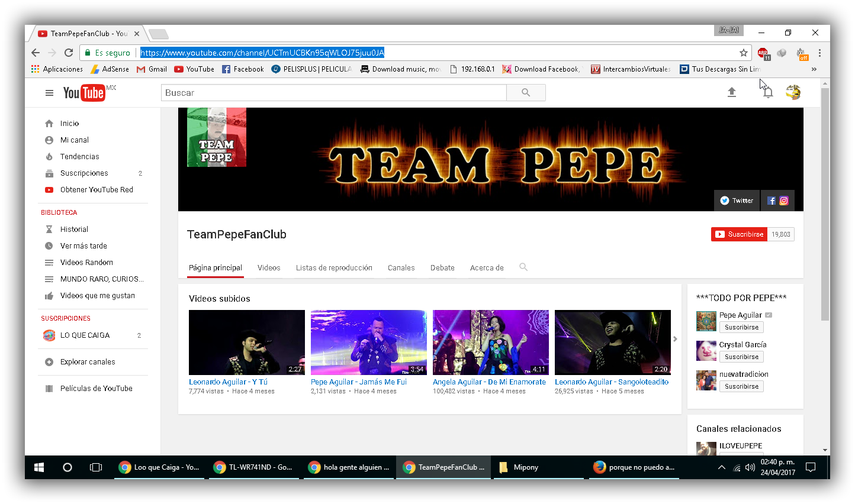
Task: Open the Adblock Plus extension icon
Action: tap(763, 53)
